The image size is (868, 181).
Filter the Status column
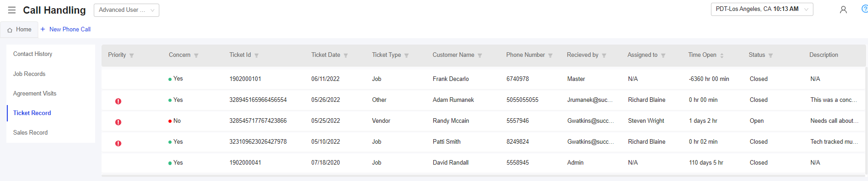771,55
